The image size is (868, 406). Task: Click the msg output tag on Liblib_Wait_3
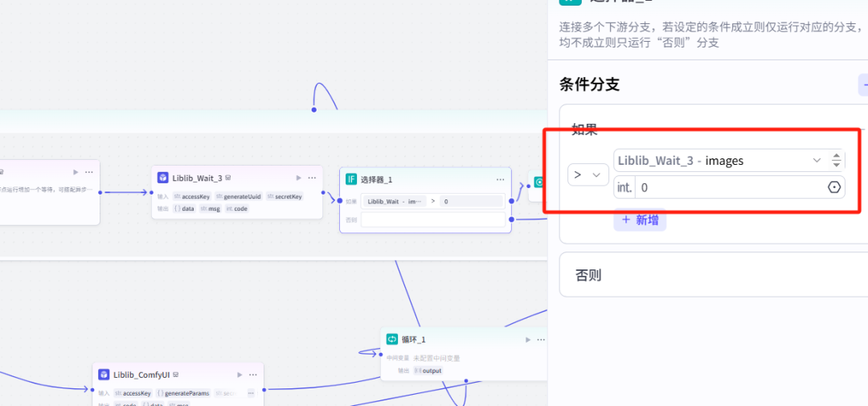pyautogui.click(x=210, y=209)
